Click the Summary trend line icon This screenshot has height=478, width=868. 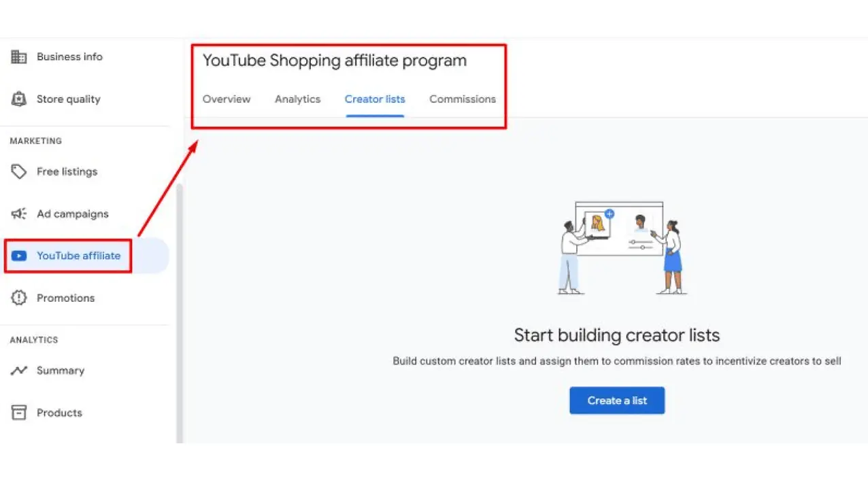[x=19, y=371]
